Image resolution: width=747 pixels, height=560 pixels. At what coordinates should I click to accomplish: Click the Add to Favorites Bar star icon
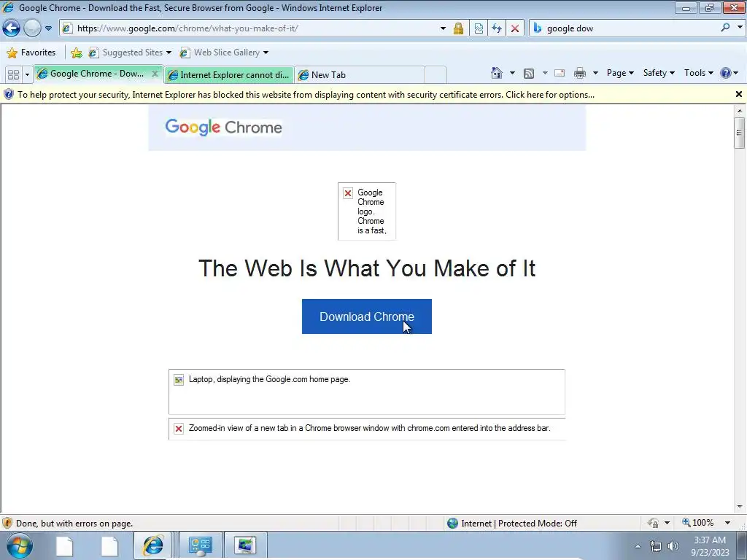76,52
